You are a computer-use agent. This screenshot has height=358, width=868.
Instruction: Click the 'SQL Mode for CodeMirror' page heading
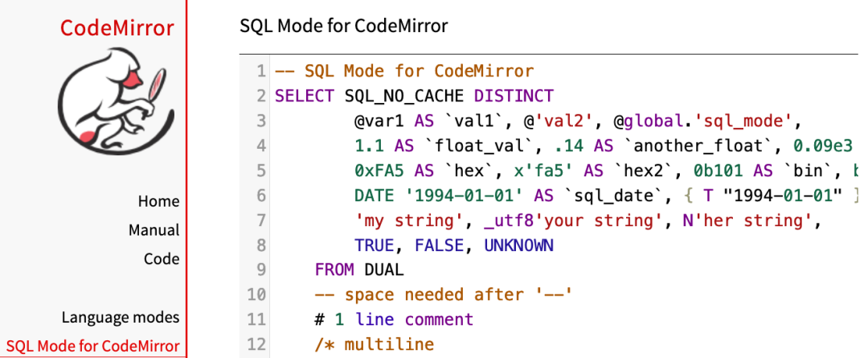coord(344,26)
